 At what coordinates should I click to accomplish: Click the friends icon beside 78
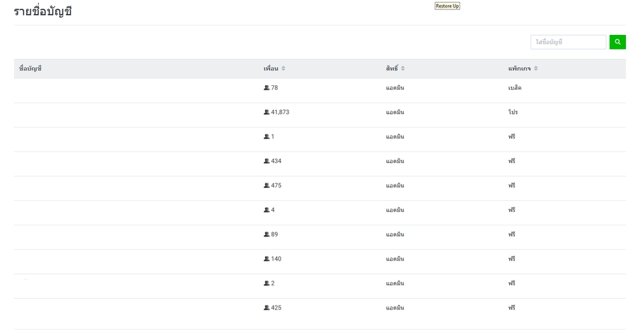266,88
